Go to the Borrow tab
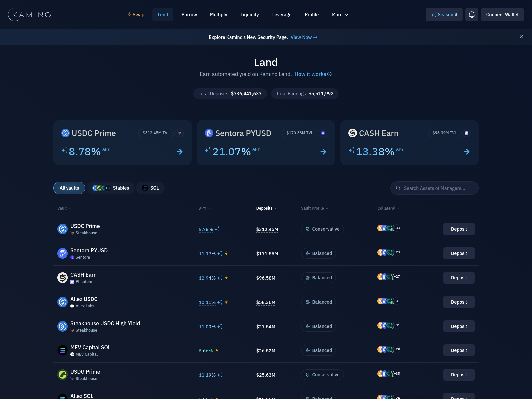532x399 pixels. coord(189,15)
